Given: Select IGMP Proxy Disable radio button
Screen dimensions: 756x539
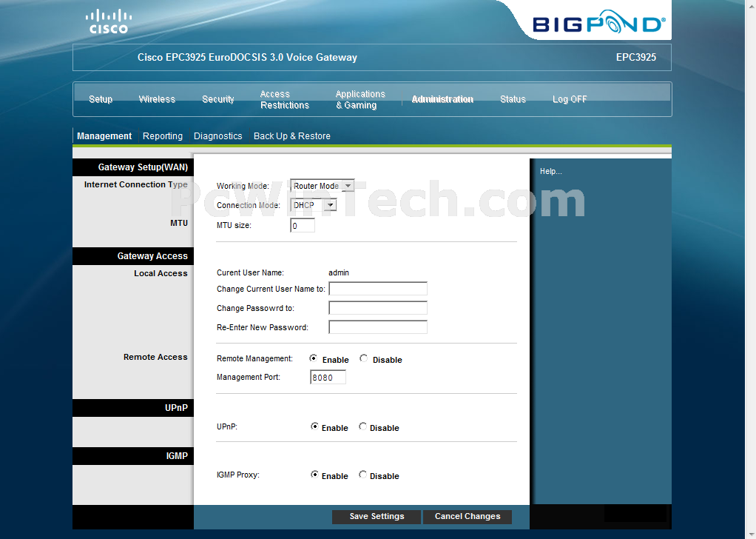Looking at the screenshot, I should click(x=362, y=475).
